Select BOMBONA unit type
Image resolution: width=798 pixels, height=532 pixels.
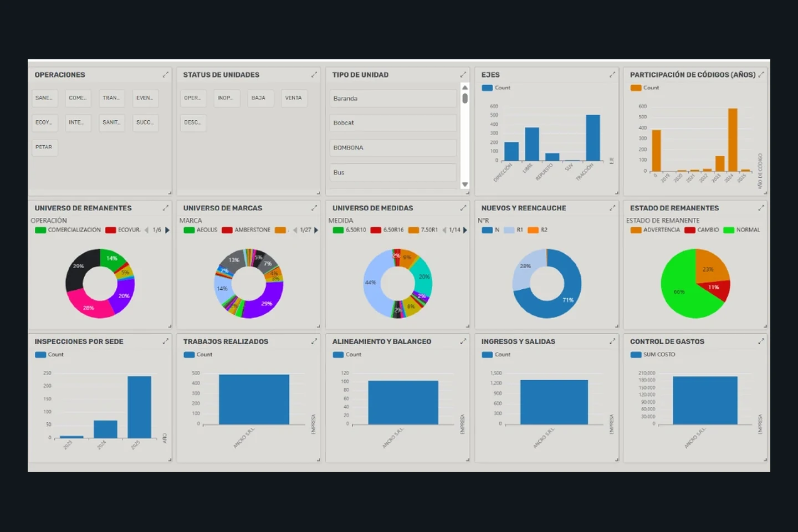click(x=393, y=148)
